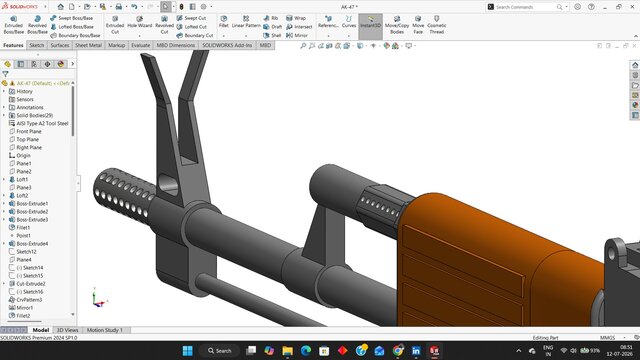Select the Rib feature

(x=271, y=18)
